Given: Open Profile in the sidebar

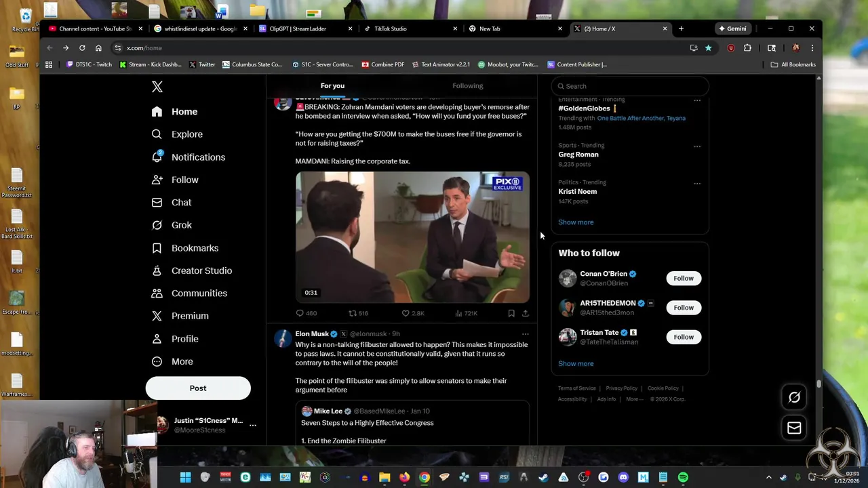Looking at the screenshot, I should [175, 339].
